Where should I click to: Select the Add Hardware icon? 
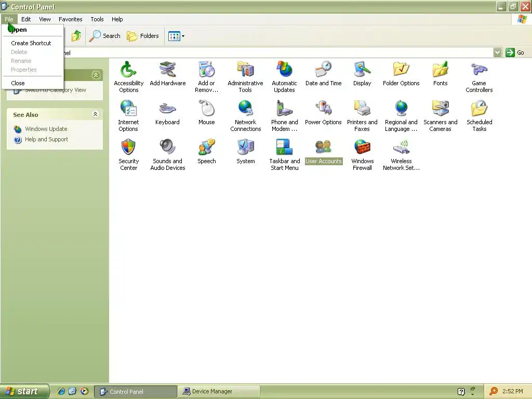point(168,70)
